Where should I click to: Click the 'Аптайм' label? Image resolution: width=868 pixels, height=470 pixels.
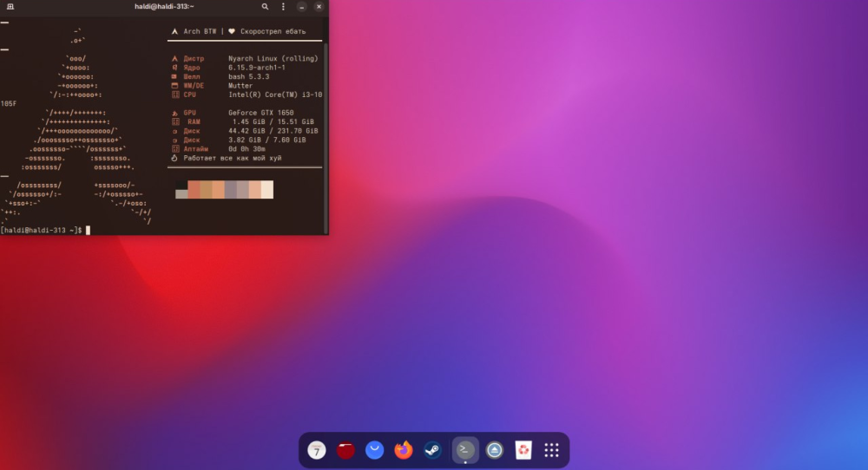(x=195, y=149)
